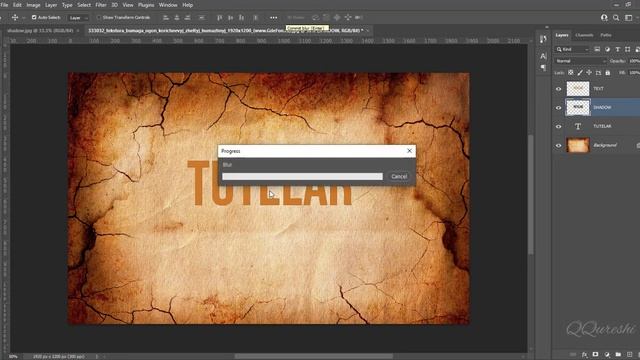Add layer style fx icon
The width and height of the screenshot is (640, 360).
(584, 355)
